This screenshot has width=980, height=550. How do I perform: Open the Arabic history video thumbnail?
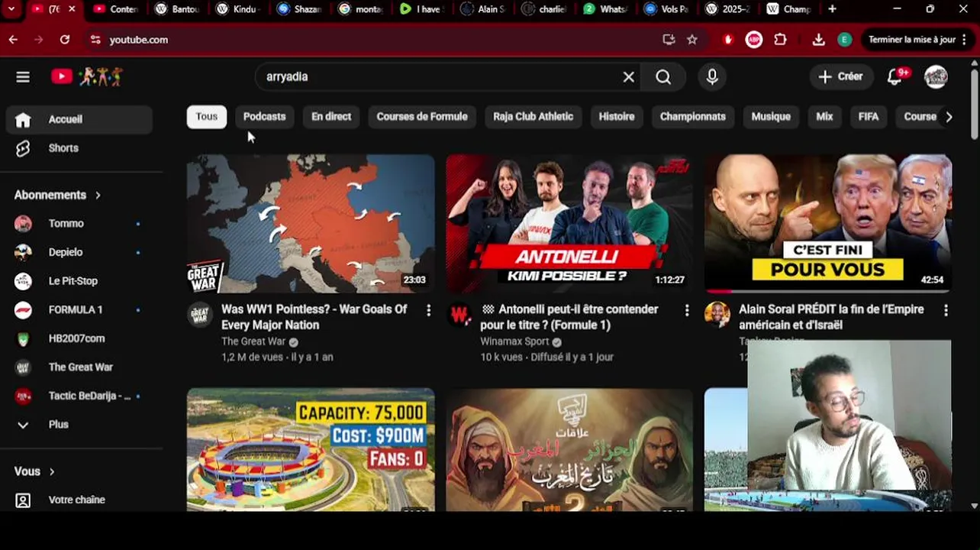tap(569, 449)
